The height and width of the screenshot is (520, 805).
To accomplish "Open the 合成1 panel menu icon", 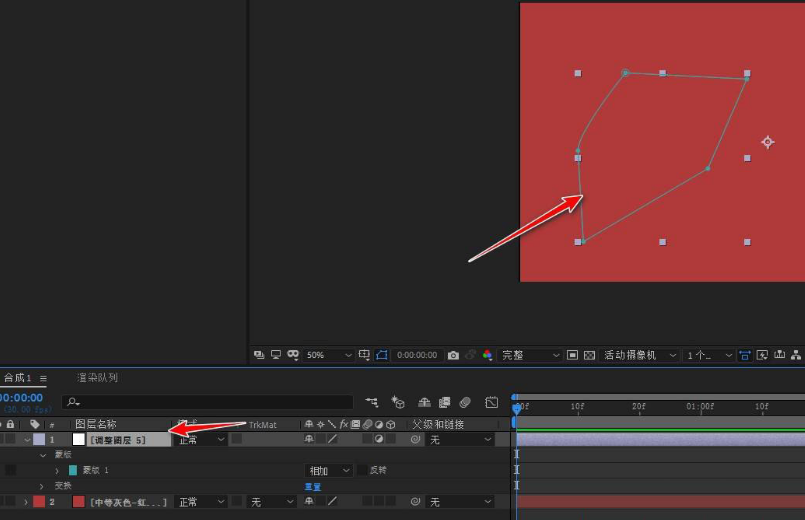I will coord(43,379).
